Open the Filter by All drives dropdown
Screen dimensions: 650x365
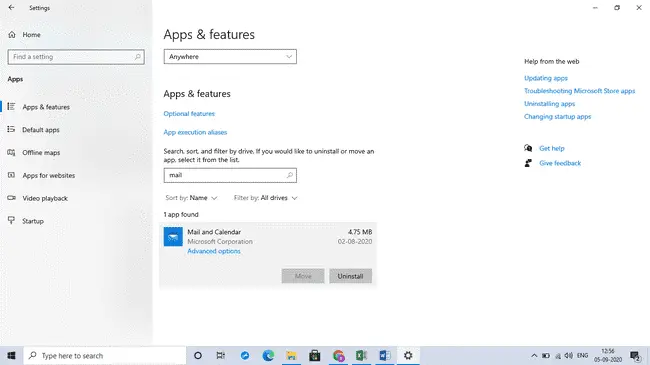(x=265, y=198)
